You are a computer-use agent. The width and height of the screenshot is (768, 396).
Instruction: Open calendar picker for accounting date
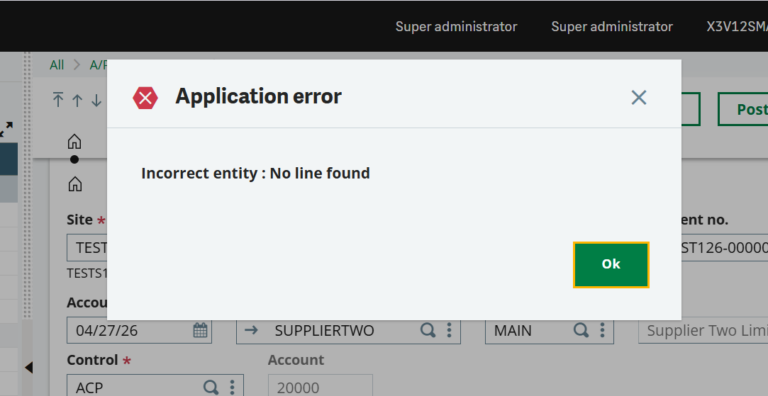(x=200, y=330)
